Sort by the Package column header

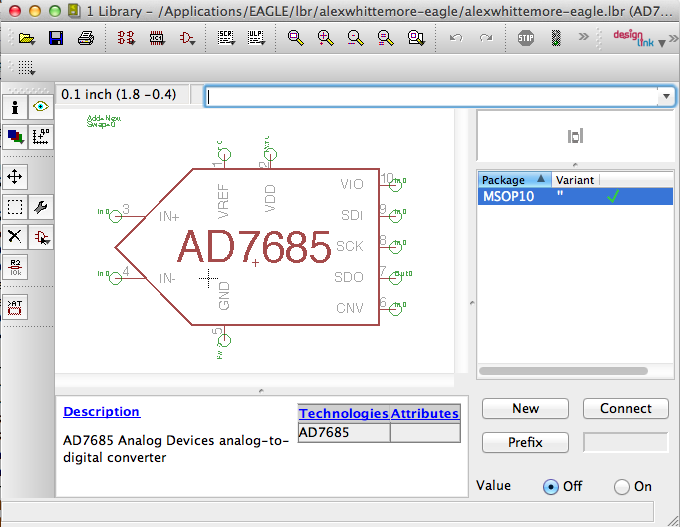pyautogui.click(x=514, y=180)
